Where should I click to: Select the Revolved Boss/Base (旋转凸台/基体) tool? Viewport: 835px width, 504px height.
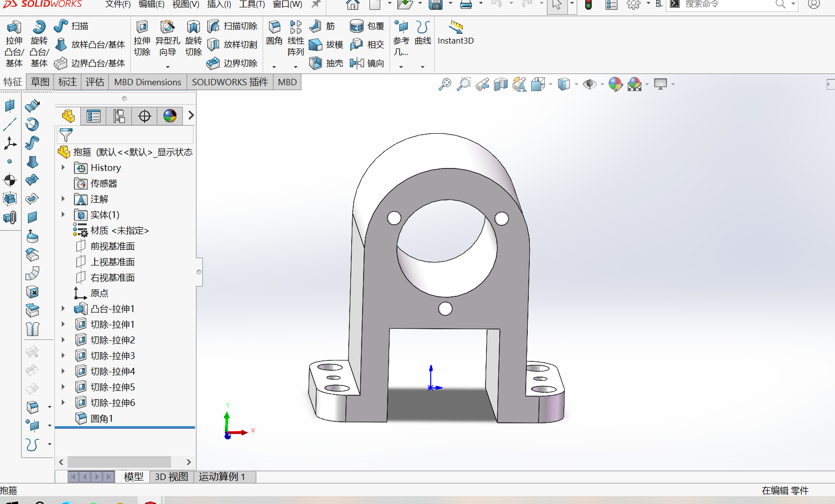[39, 44]
